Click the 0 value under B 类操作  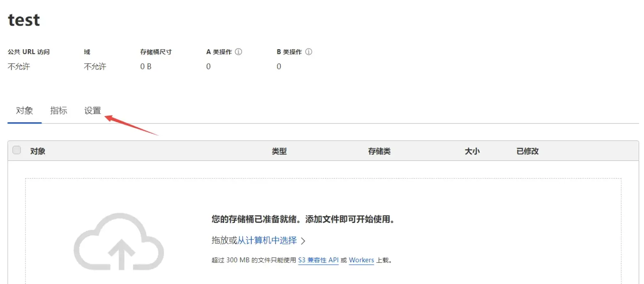279,66
